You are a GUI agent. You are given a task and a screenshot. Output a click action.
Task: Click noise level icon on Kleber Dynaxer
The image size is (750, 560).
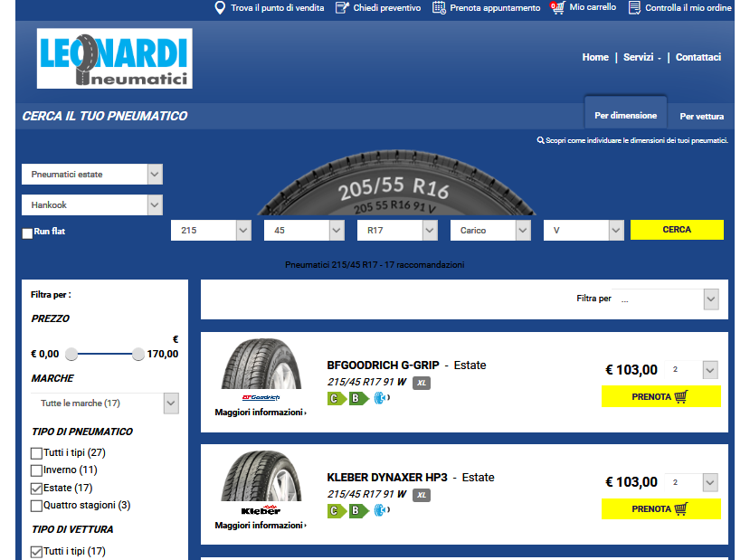(382, 510)
